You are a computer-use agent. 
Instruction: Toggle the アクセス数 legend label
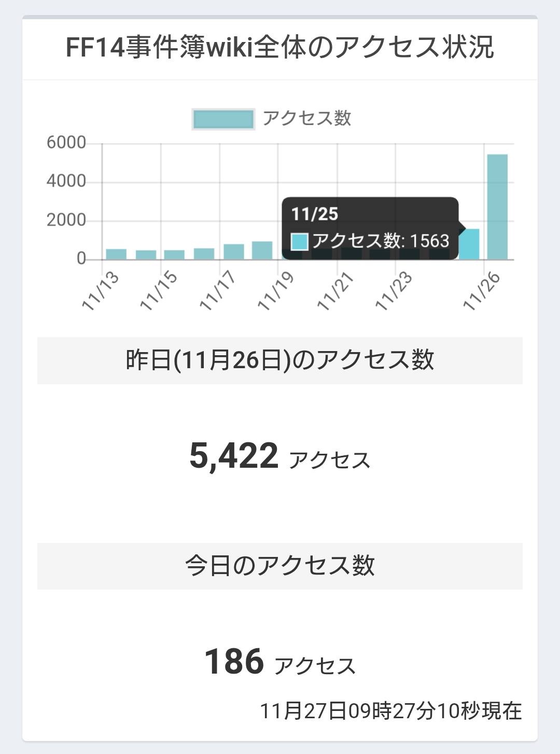click(307, 118)
